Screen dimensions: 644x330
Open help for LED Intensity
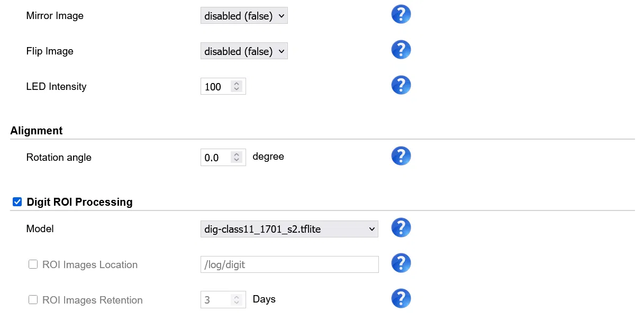(401, 85)
